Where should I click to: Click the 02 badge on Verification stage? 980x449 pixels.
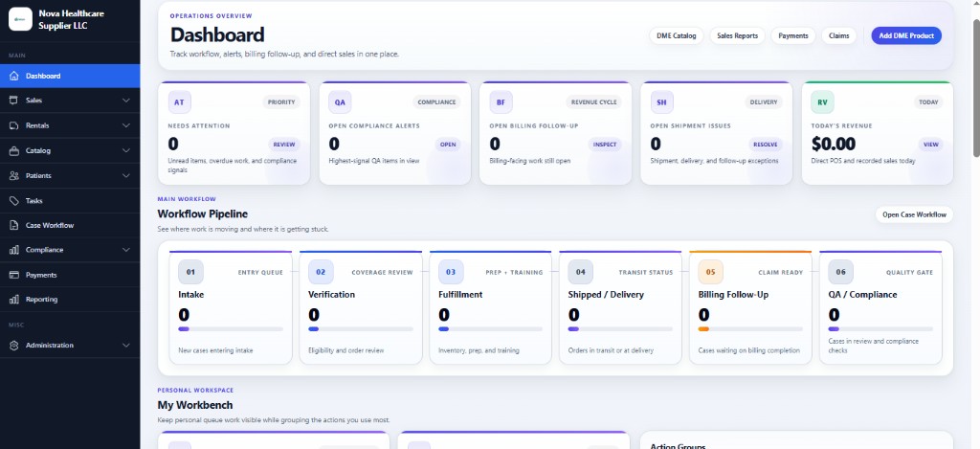coord(321,272)
